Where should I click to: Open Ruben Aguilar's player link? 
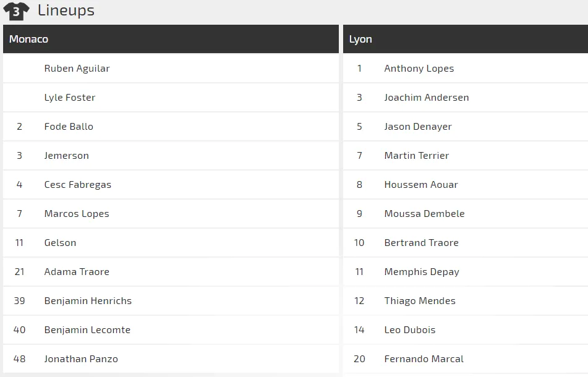coord(77,69)
